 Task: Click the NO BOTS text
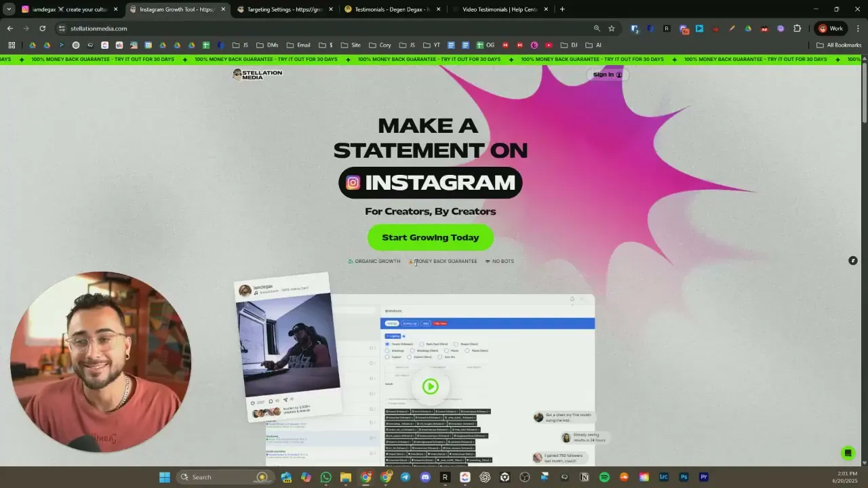[503, 261]
